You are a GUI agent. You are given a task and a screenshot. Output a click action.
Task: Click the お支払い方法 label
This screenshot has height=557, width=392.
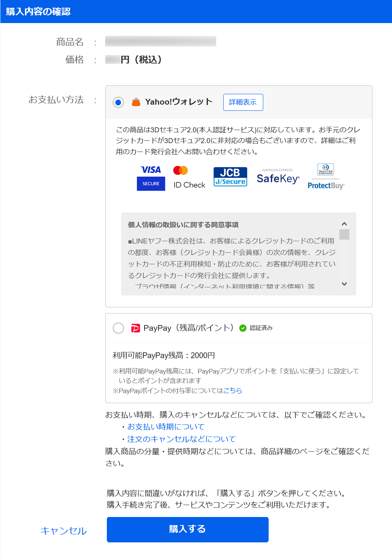pos(56,100)
